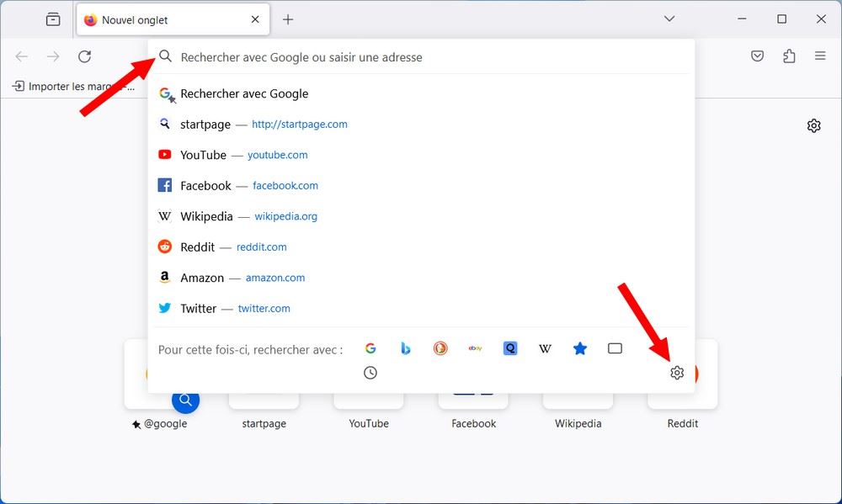Toggle bookmarks search mode with the star
The width and height of the screenshot is (842, 504).
579,347
